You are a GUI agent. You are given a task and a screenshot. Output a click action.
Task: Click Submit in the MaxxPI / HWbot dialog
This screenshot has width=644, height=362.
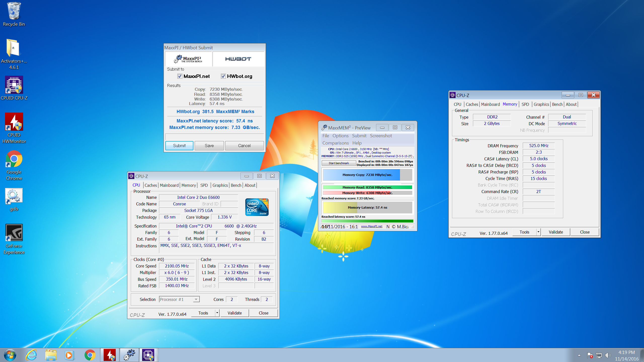click(x=179, y=146)
